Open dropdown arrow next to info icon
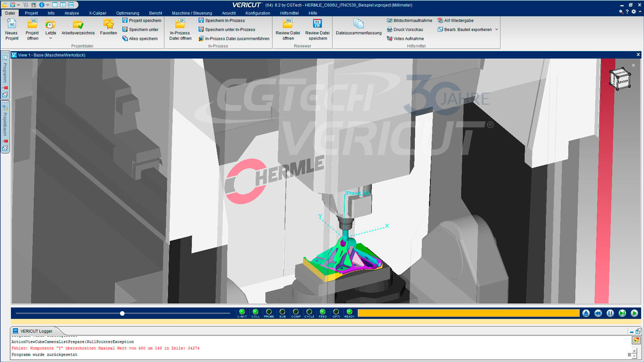 (x=47, y=5)
